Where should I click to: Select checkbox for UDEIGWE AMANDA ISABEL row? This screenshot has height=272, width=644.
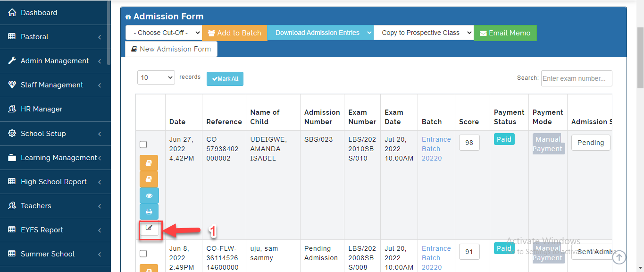tap(143, 144)
